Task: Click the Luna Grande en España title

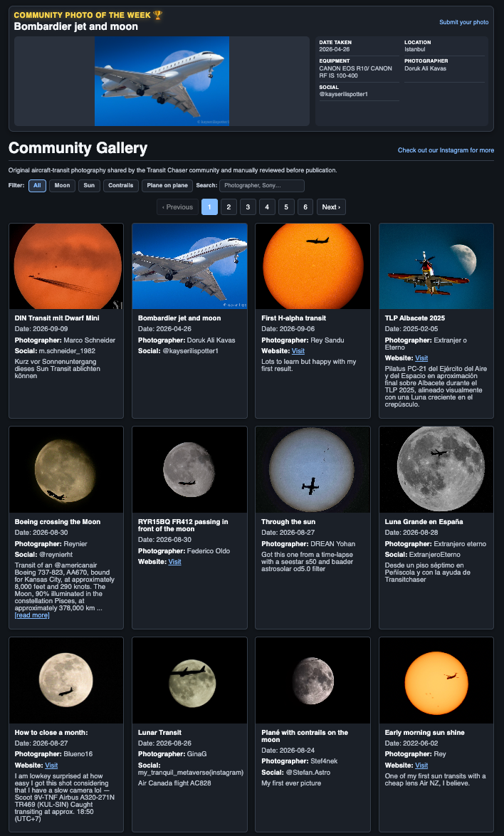Action: (424, 522)
